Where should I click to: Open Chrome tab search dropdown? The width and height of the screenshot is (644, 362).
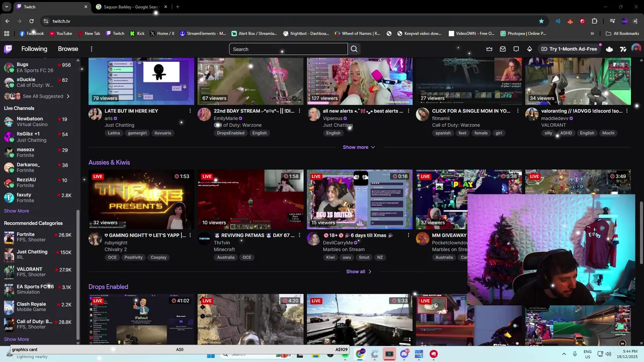pos(7,7)
